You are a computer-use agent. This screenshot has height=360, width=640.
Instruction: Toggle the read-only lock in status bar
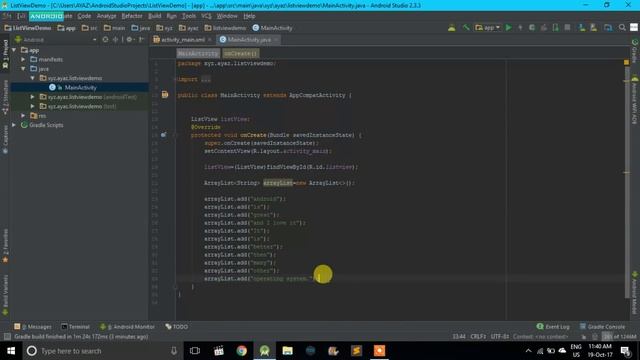584,337
